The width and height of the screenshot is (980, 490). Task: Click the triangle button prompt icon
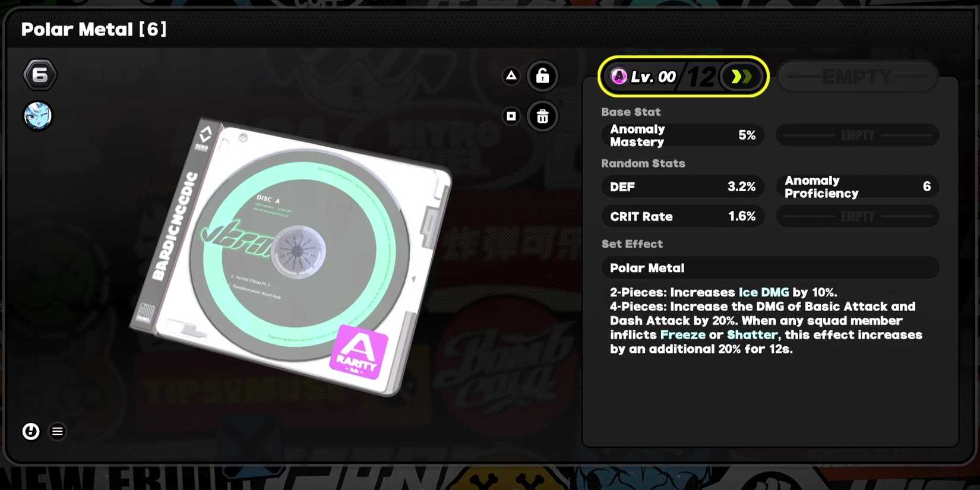(x=511, y=75)
